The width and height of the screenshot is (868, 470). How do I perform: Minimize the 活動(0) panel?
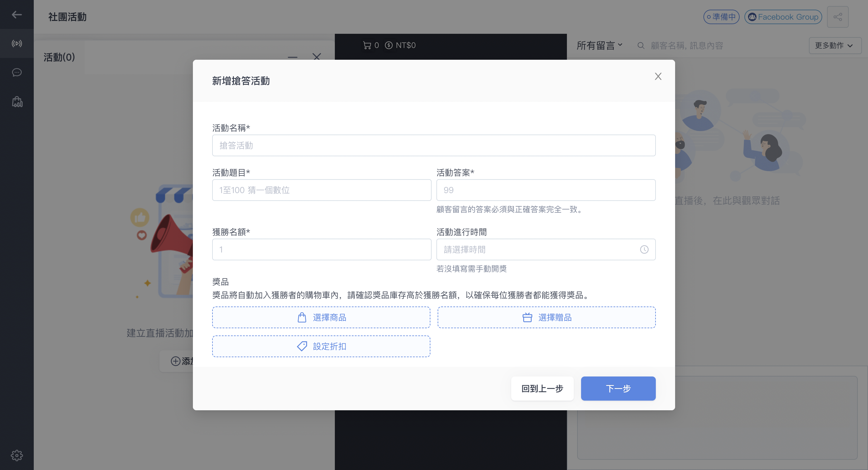click(292, 57)
